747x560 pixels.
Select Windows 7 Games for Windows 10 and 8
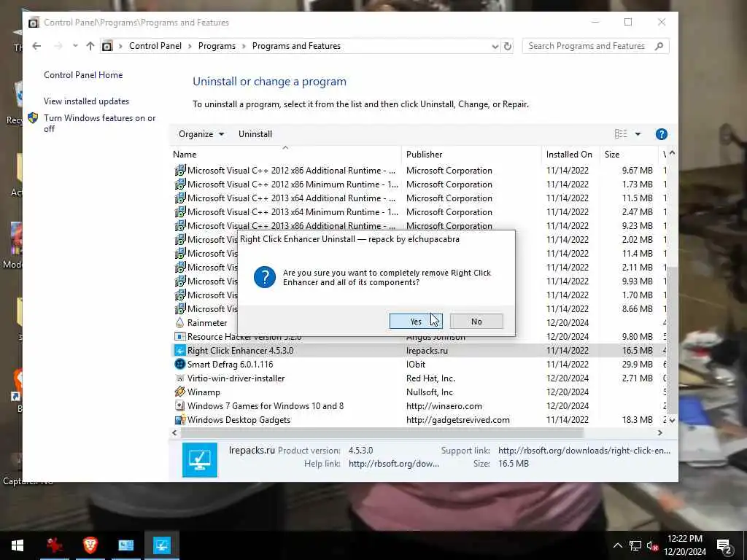(419, 405)
